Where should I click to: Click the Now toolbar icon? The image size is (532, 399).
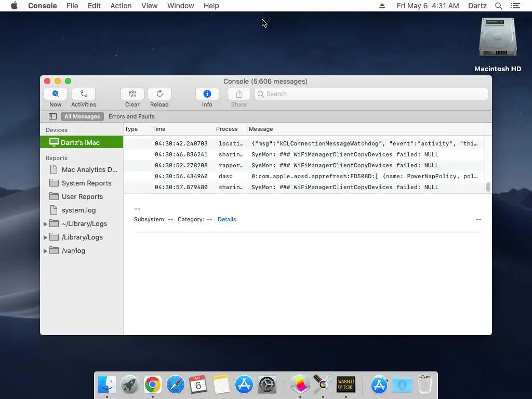coord(55,94)
